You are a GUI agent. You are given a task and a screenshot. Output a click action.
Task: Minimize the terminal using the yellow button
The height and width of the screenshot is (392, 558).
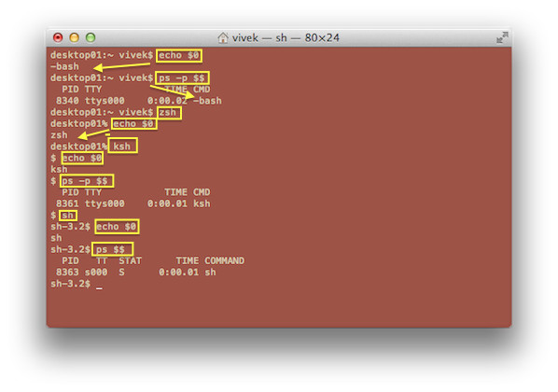click(x=74, y=37)
